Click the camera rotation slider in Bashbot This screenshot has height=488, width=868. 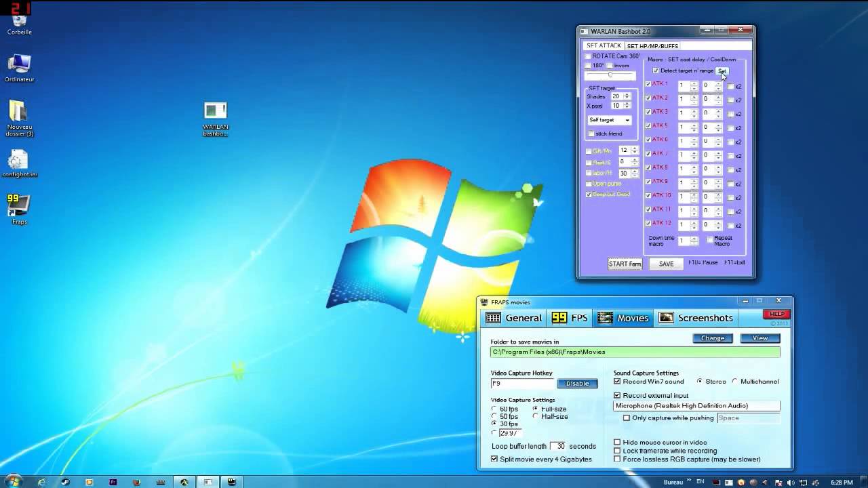pos(612,75)
